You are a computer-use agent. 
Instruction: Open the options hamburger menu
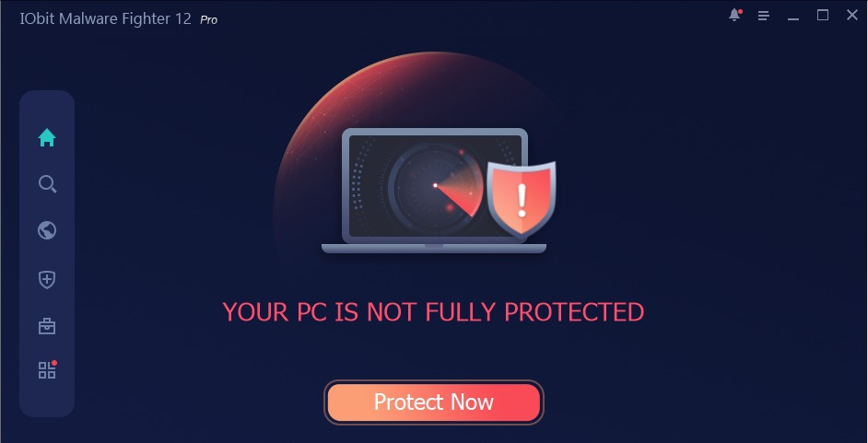pyautogui.click(x=763, y=16)
